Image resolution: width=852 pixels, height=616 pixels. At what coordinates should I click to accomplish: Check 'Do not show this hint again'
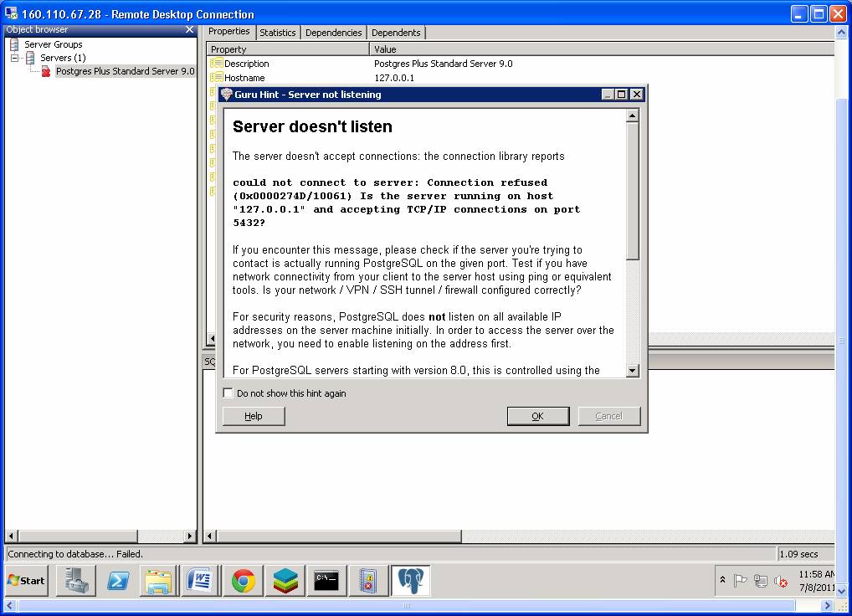[x=228, y=393]
